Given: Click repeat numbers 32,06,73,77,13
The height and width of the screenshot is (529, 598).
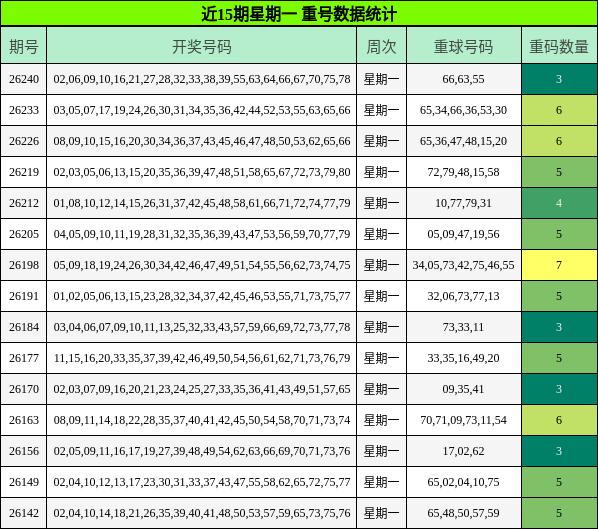Looking at the screenshot, I should point(463,296).
